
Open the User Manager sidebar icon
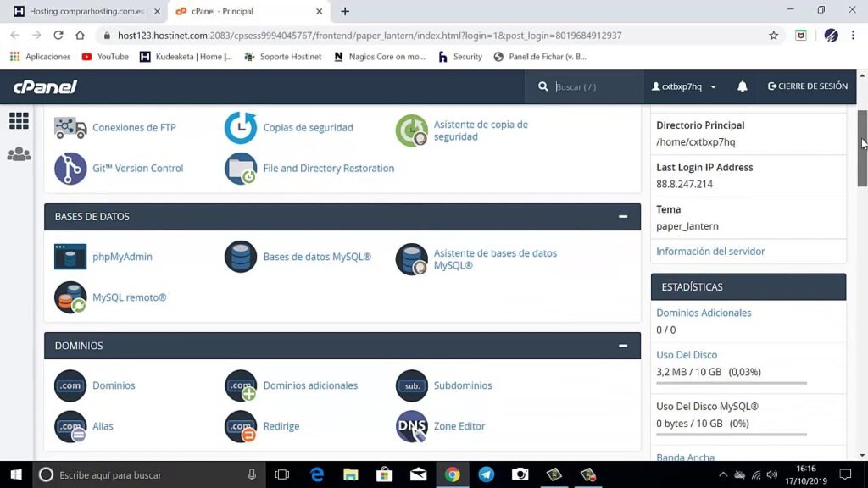[x=19, y=154]
